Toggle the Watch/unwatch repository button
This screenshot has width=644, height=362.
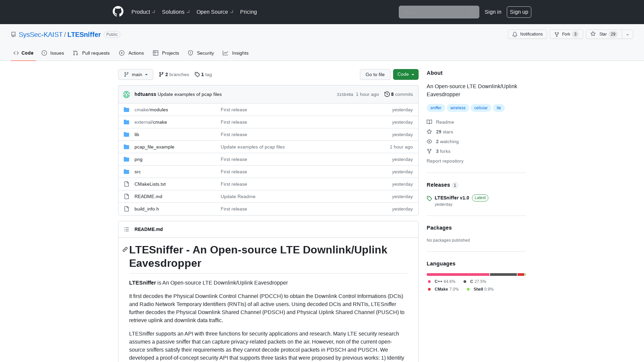[527, 34]
